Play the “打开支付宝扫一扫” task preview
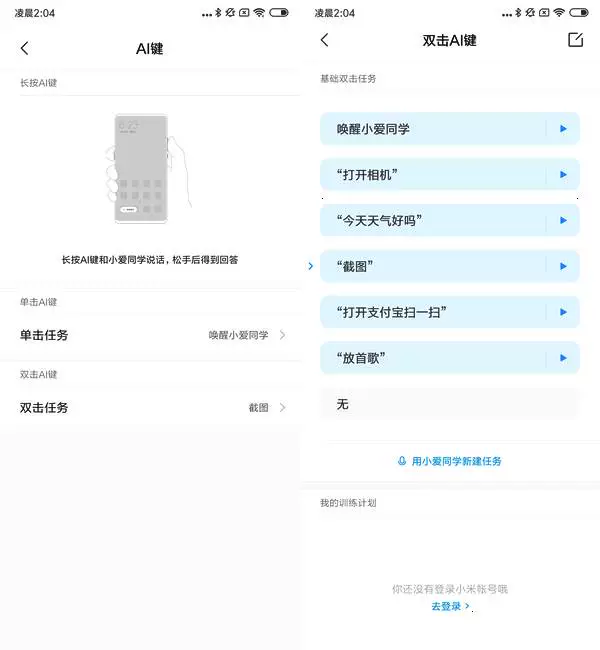Viewport: 600px width, 650px height. 563,312
